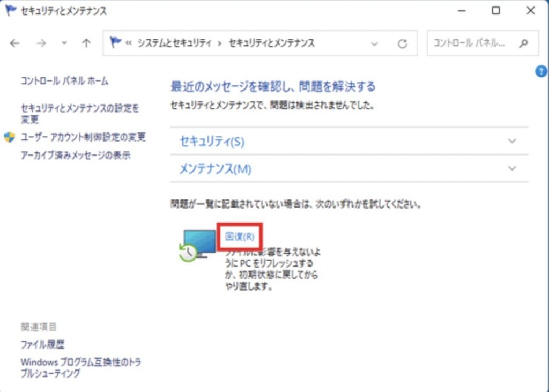Screen dimensions: 549x392
Task: Click the back arrow navigation button
Action: [x=14, y=43]
